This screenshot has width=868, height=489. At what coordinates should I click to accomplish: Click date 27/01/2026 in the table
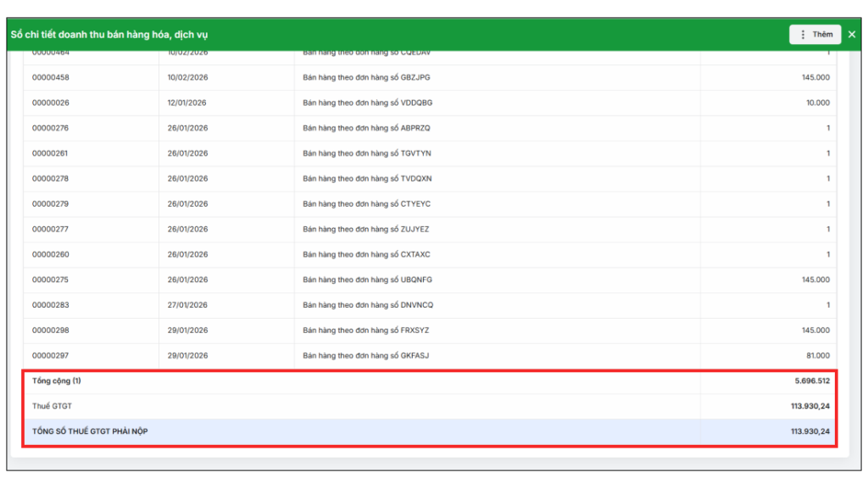point(187,305)
